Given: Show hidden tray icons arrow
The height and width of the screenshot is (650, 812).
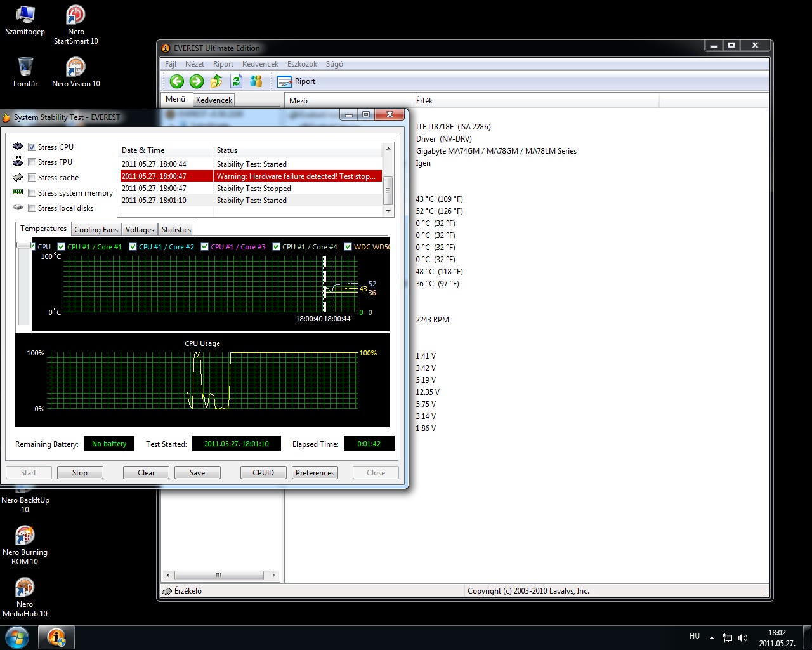Looking at the screenshot, I should point(712,638).
